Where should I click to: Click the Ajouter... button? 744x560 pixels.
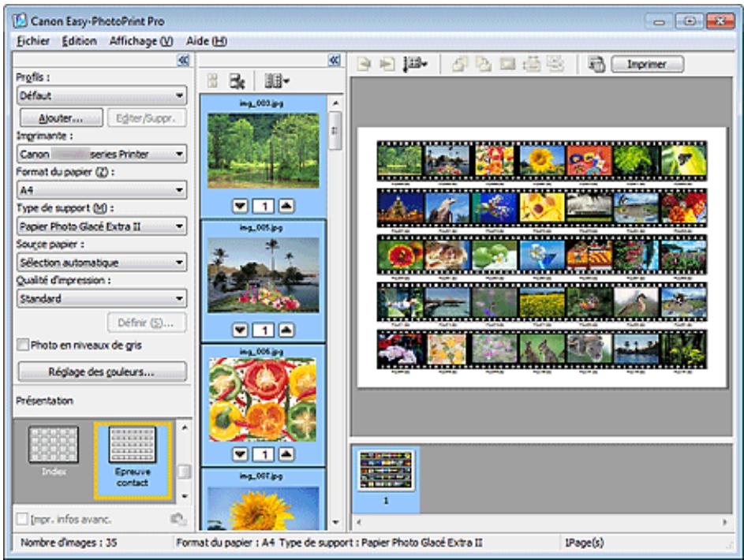62,118
